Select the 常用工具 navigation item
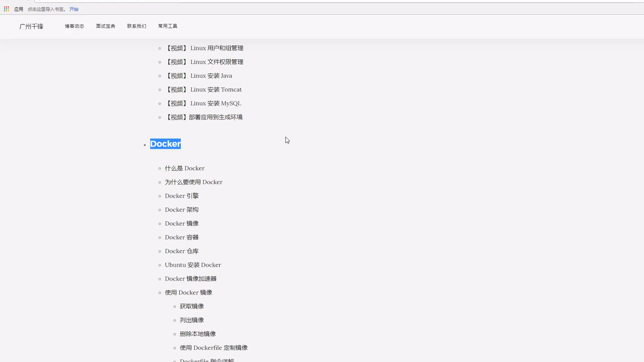Viewport: 644px width, 362px height. (167, 26)
